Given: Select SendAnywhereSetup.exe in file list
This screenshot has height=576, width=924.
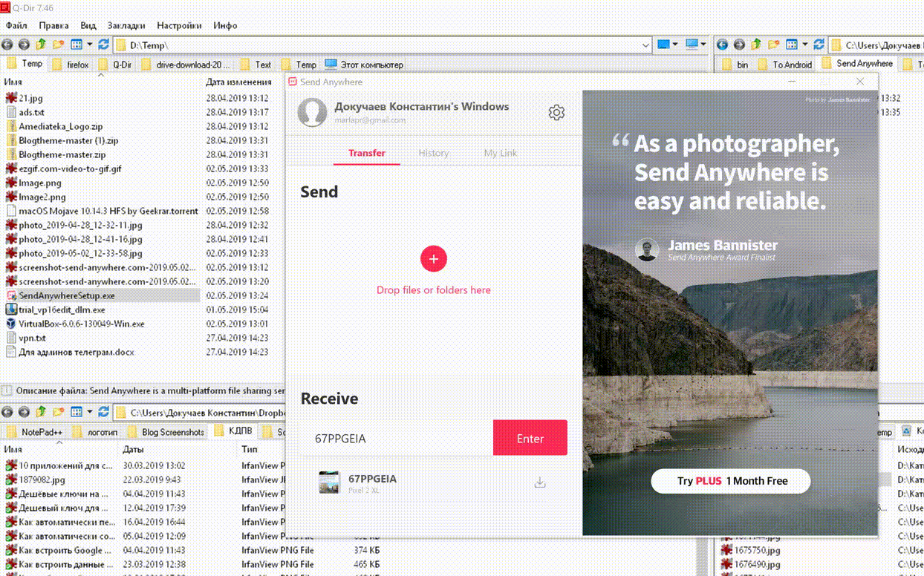Looking at the screenshot, I should (67, 295).
